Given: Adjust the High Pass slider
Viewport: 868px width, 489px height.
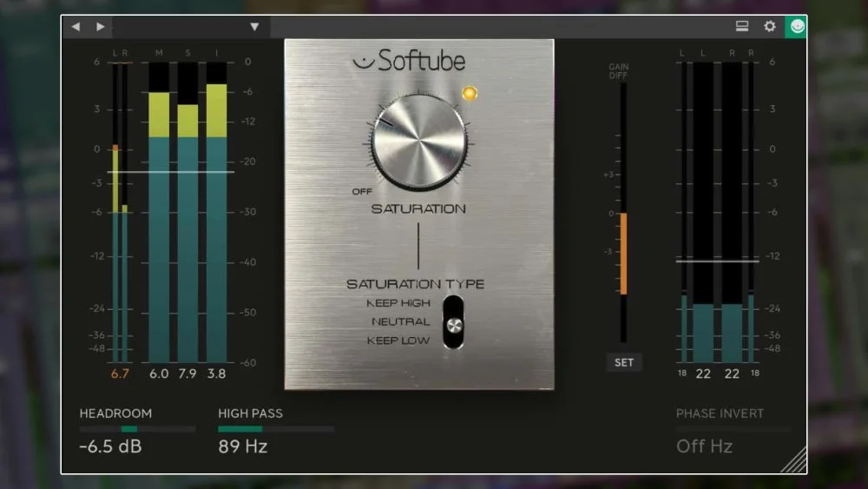Looking at the screenshot, I should point(276,429).
